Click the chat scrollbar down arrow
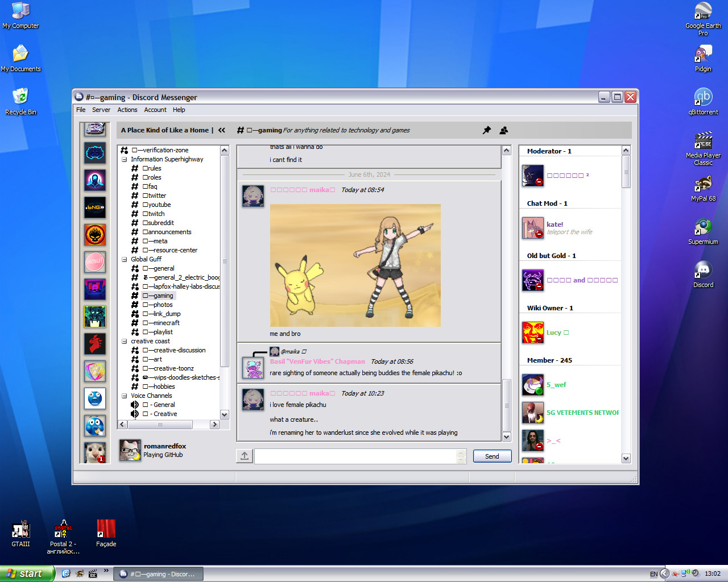The width and height of the screenshot is (728, 582). point(506,436)
